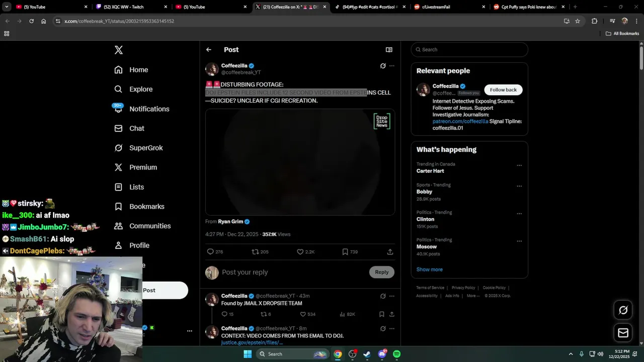The height and width of the screenshot is (362, 644).
Task: Open more options for Moscow trend
Action: [x=519, y=241]
